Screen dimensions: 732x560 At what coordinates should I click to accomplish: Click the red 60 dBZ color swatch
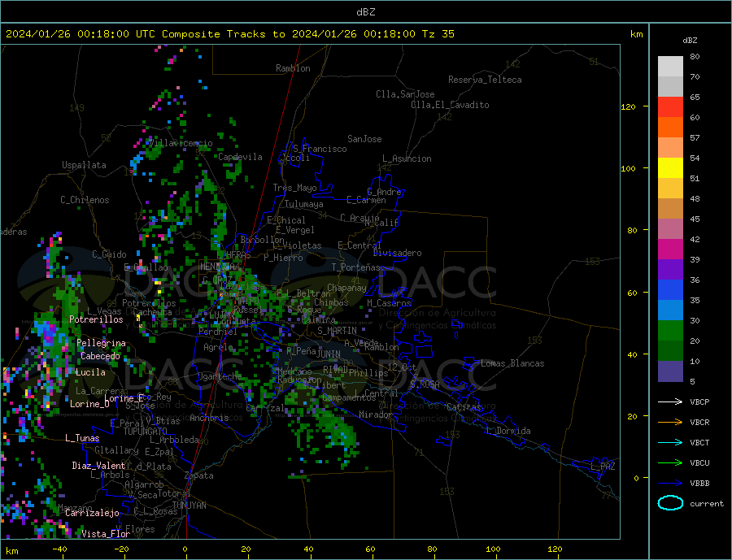point(670,106)
